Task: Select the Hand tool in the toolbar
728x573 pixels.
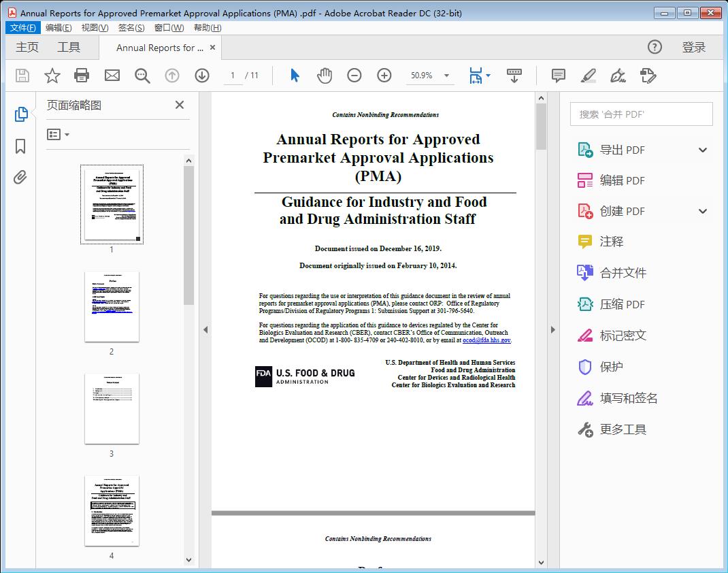Action: (x=325, y=76)
